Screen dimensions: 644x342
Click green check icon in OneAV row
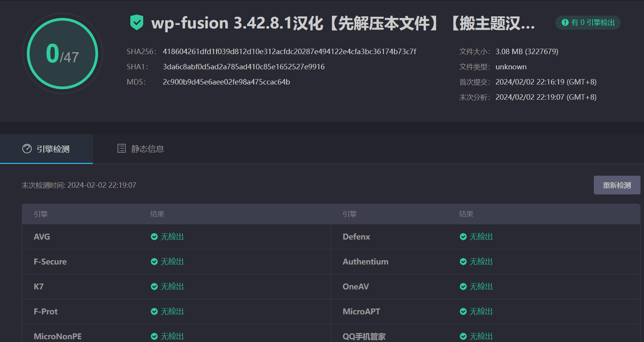click(x=463, y=287)
